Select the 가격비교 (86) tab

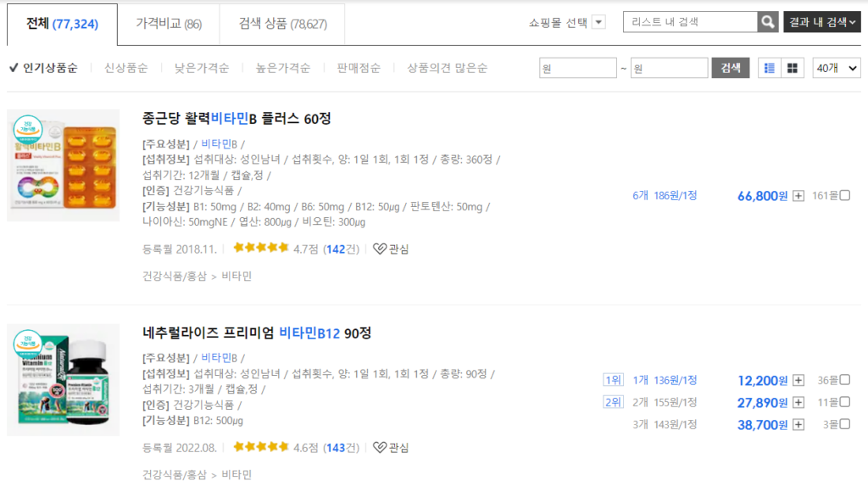(169, 24)
